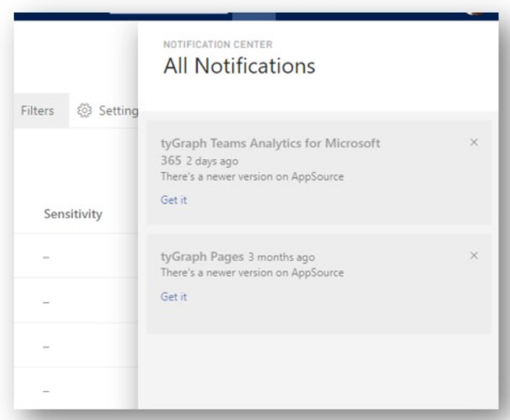Click the '3 months ago' timestamp
This screenshot has height=420, width=510.
pos(282,257)
